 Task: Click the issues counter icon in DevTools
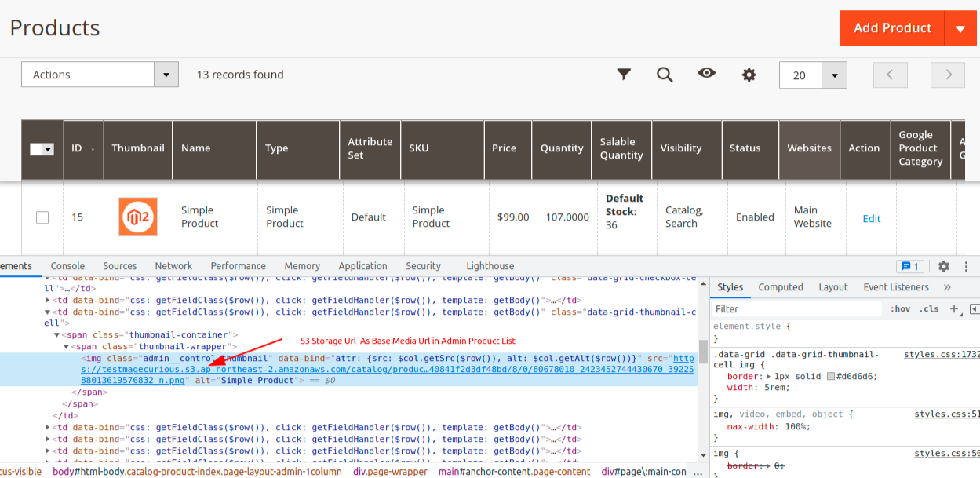(x=909, y=266)
